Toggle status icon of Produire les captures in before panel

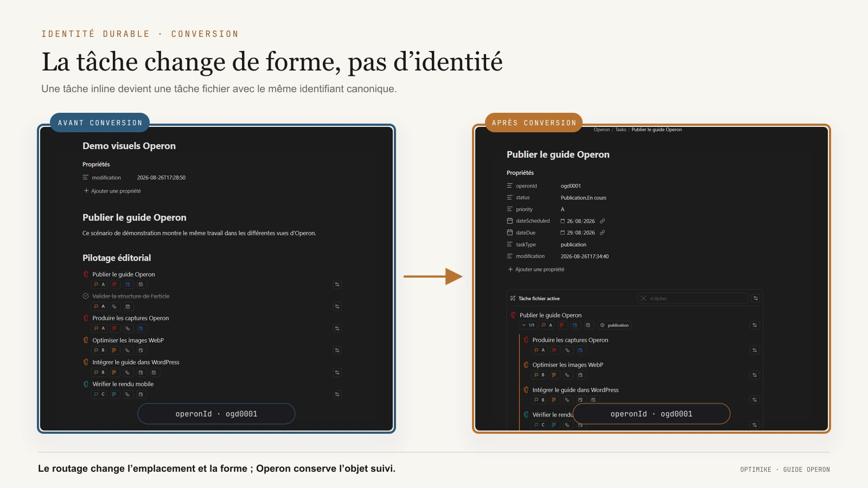pos(86,318)
